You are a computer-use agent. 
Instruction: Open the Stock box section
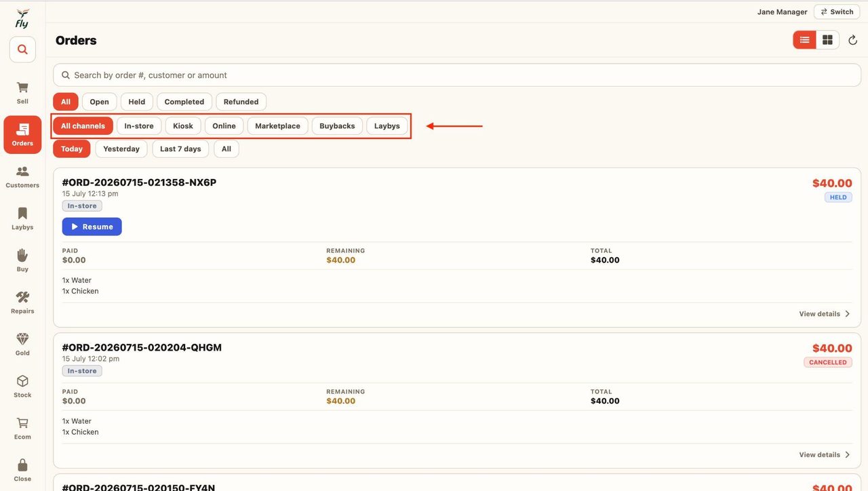click(22, 387)
